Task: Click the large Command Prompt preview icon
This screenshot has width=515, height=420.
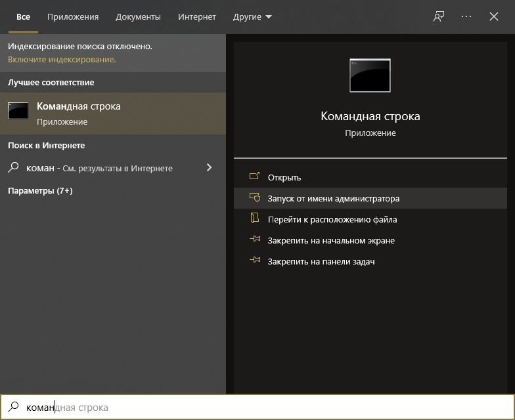Action: [x=370, y=75]
